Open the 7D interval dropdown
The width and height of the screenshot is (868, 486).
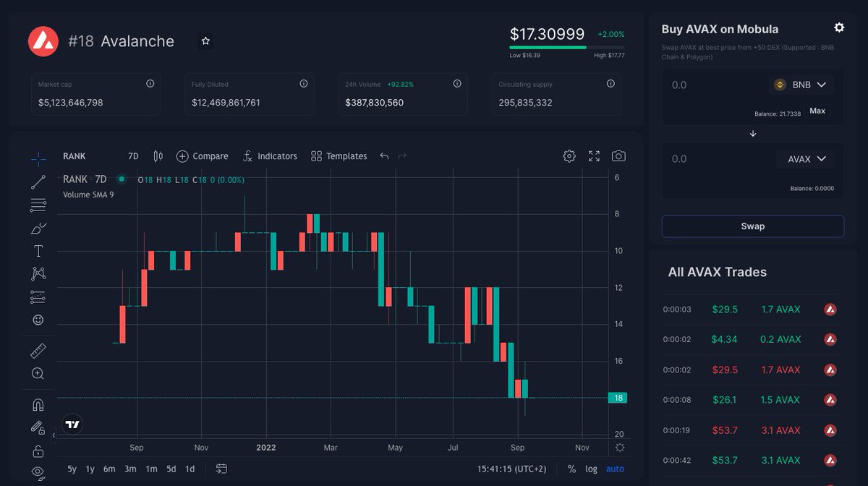tap(133, 156)
